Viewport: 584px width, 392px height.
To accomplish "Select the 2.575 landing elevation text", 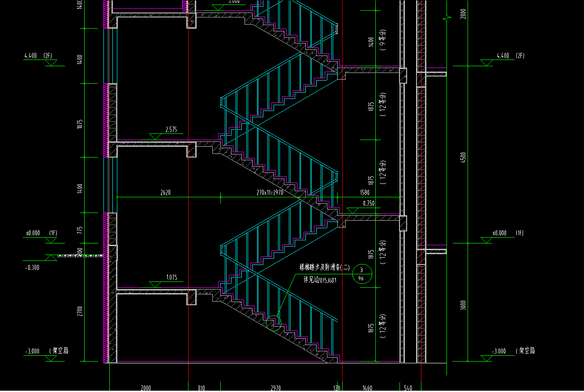I will point(171,130).
